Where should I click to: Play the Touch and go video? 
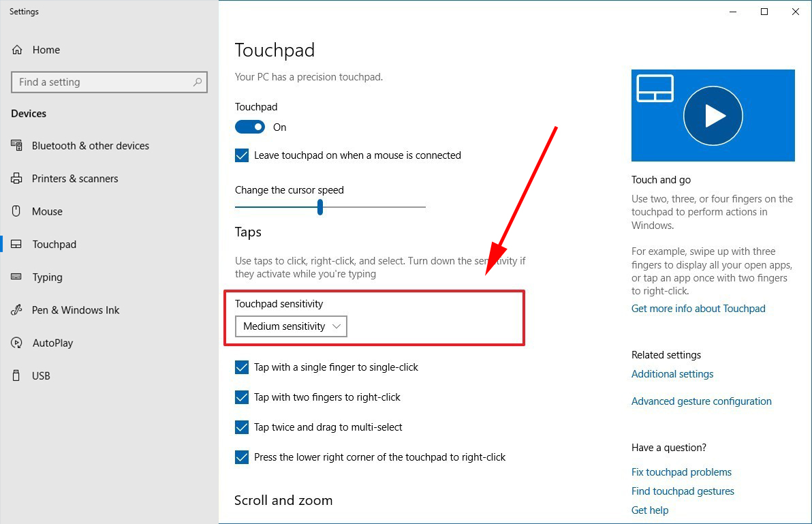point(713,116)
